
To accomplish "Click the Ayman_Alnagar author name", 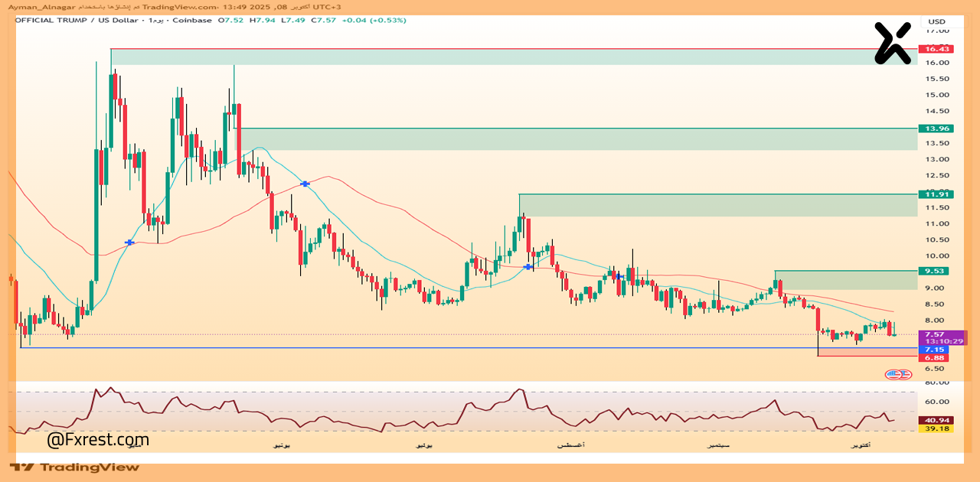I will point(31,6).
